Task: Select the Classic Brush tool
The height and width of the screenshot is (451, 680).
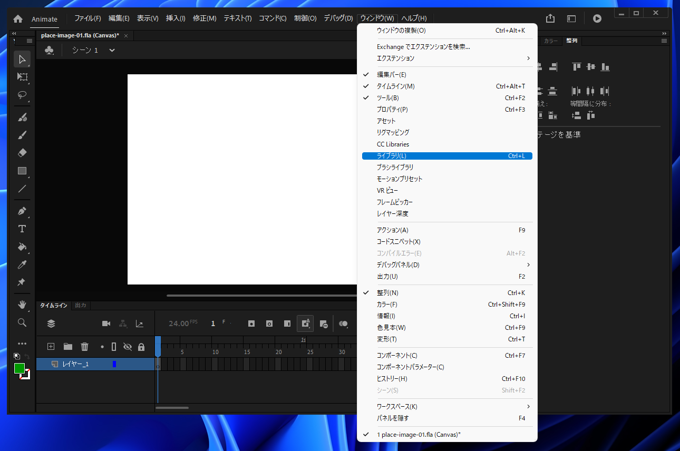Action: 22,135
